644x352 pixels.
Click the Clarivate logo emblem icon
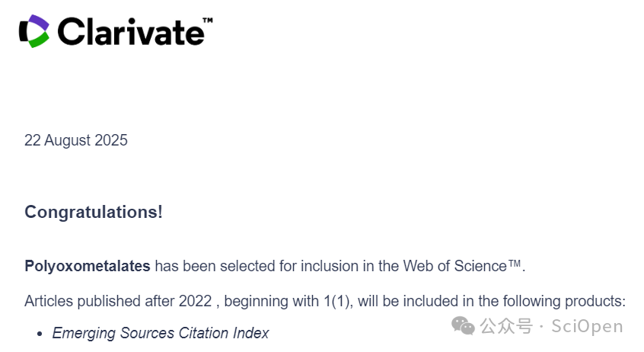click(x=34, y=31)
